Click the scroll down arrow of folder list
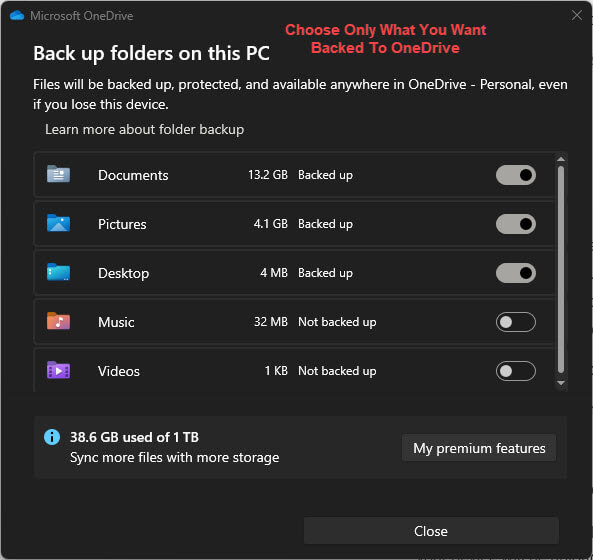Image resolution: width=593 pixels, height=560 pixels. 561,383
